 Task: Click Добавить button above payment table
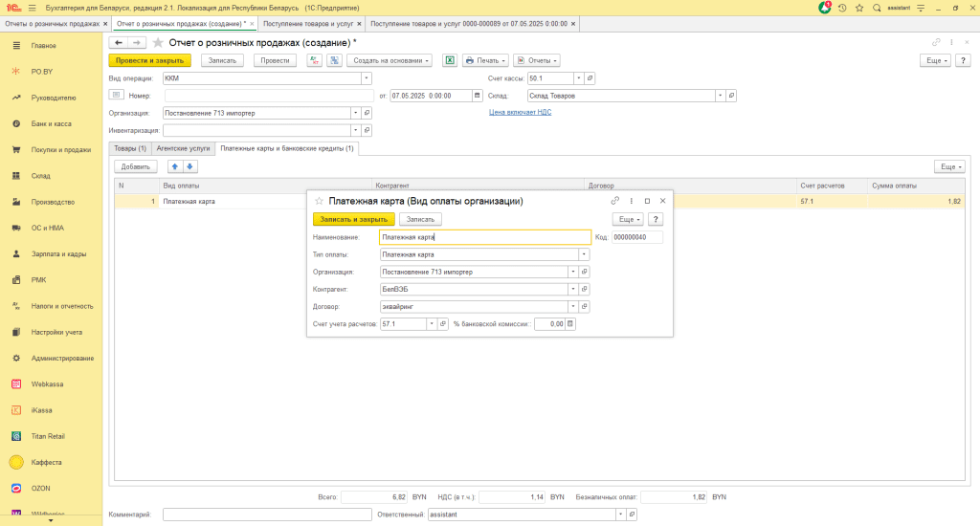click(x=136, y=166)
